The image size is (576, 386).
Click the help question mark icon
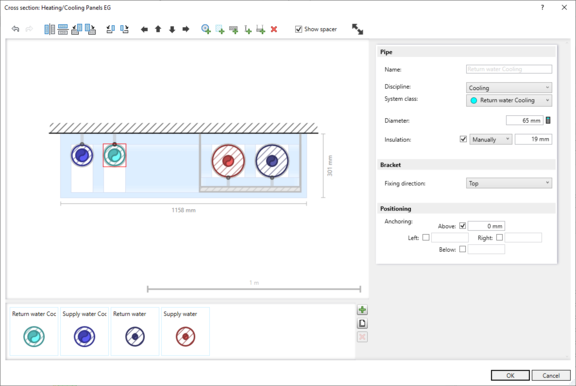coord(543,7)
